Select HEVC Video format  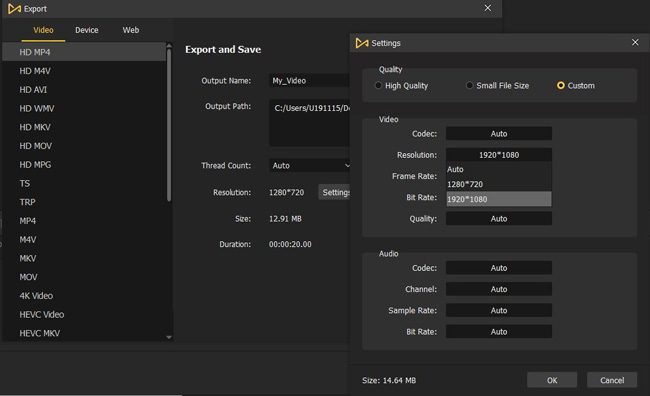(84, 314)
